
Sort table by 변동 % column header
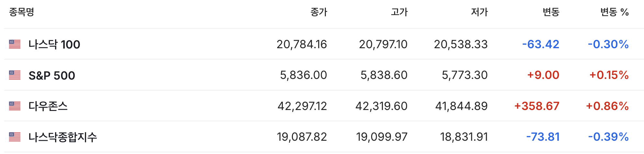(x=615, y=12)
